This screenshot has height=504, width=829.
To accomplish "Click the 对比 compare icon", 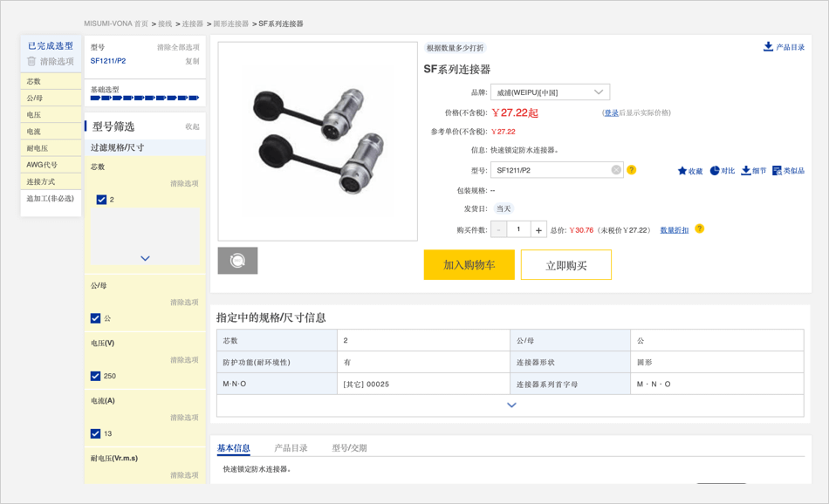I will coord(715,171).
